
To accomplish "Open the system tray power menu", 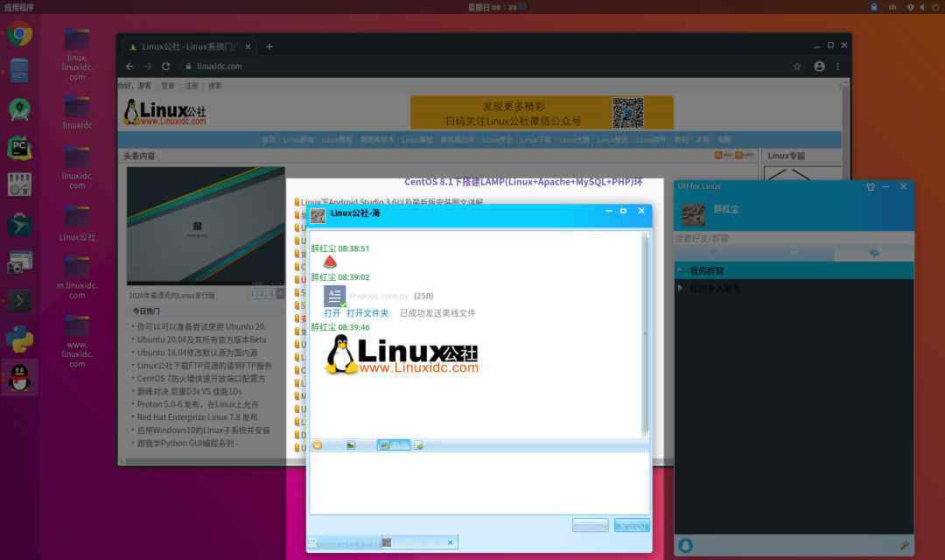I will 935,7.
